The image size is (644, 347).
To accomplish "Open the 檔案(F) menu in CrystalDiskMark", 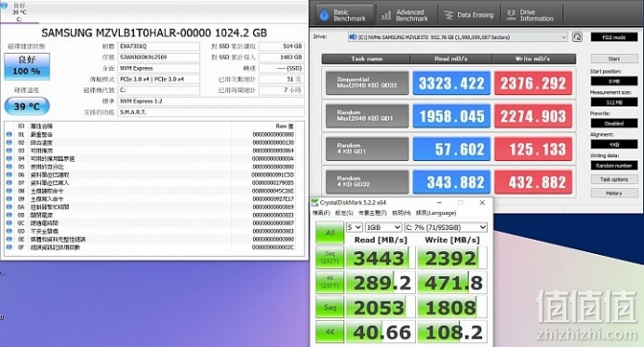I will [321, 213].
